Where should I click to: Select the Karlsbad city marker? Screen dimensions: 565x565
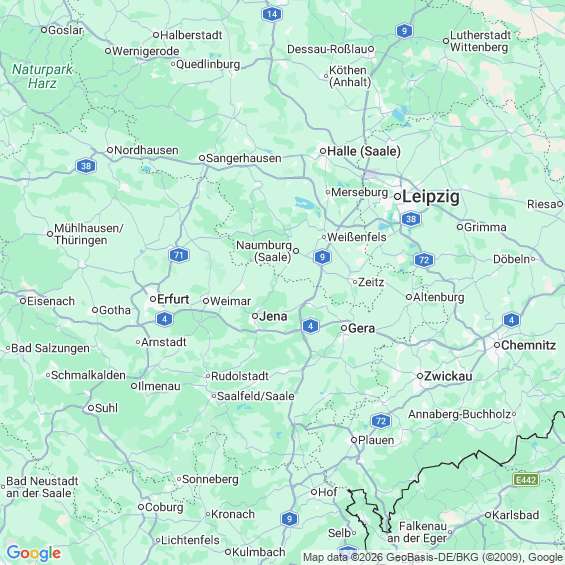click(x=488, y=515)
